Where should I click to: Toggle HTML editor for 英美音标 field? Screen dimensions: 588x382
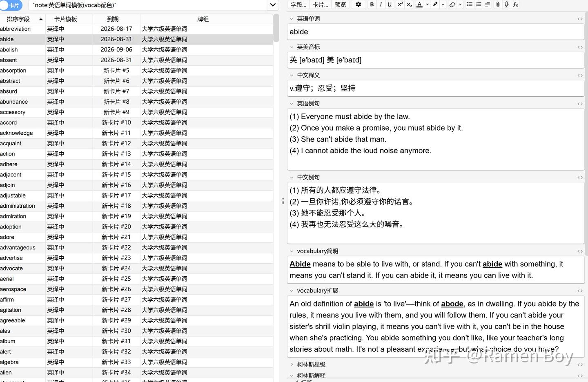580,47
